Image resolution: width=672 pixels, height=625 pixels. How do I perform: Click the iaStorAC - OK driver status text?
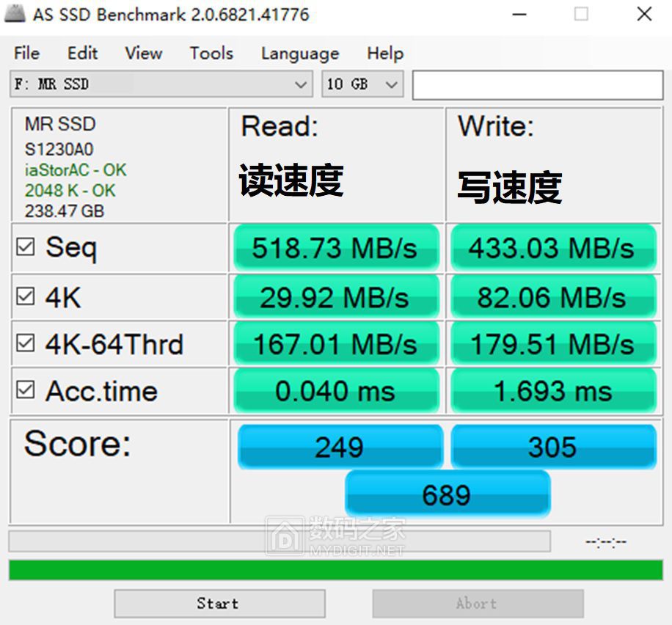[x=76, y=170]
